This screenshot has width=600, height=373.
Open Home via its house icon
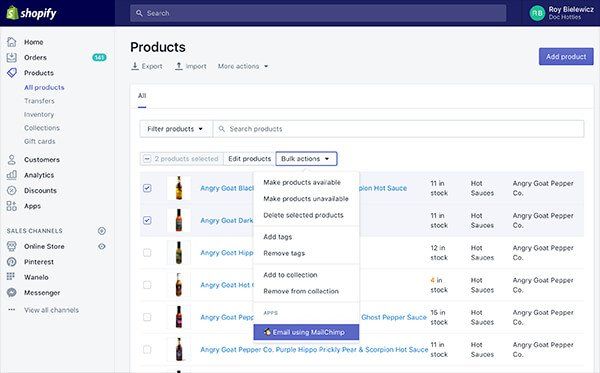point(12,42)
